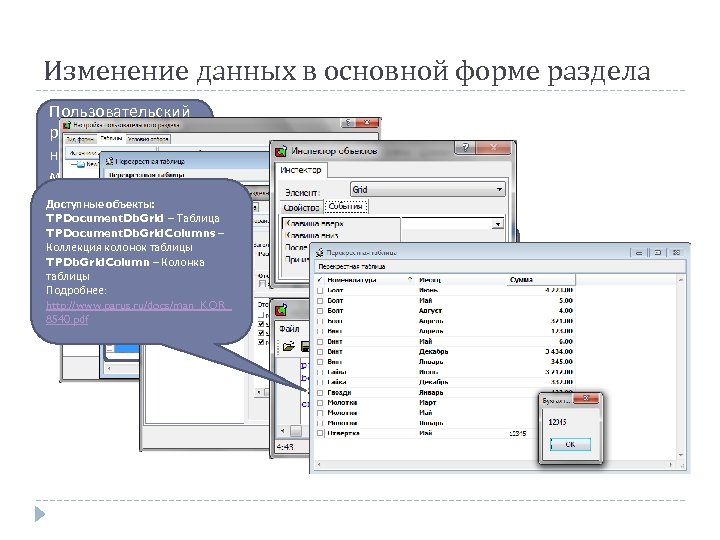Click the Номенклатура column header
The image size is (720, 540).
click(366, 280)
